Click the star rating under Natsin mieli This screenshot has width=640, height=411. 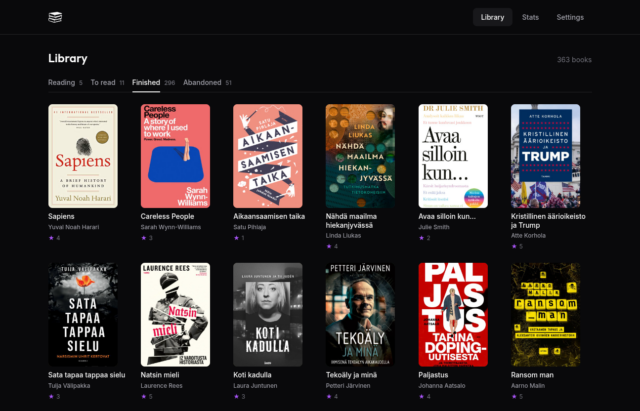[x=146, y=396]
